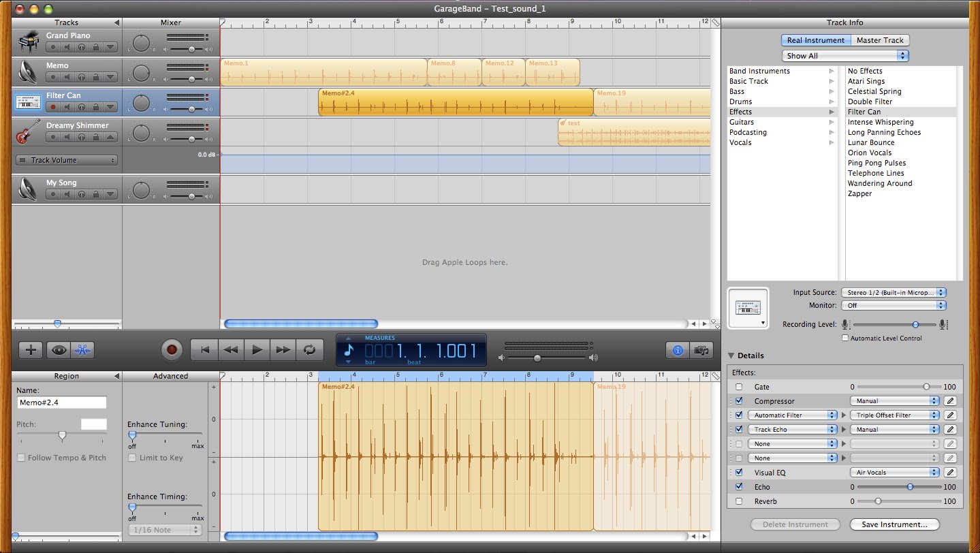Toggle the cycle region button
Image resolution: width=980 pixels, height=553 pixels.
coord(309,350)
